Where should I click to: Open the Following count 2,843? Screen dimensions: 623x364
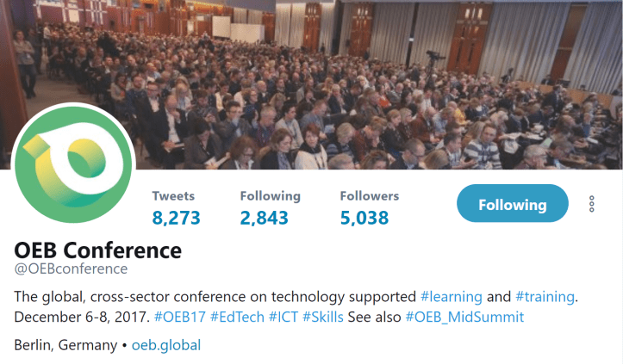pyautogui.click(x=264, y=218)
